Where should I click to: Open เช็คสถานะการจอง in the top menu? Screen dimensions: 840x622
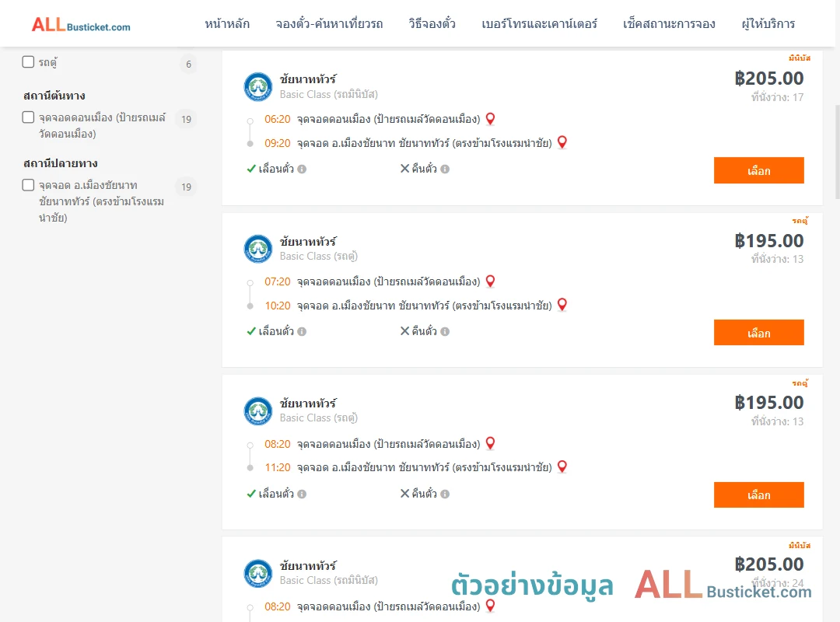coord(669,23)
